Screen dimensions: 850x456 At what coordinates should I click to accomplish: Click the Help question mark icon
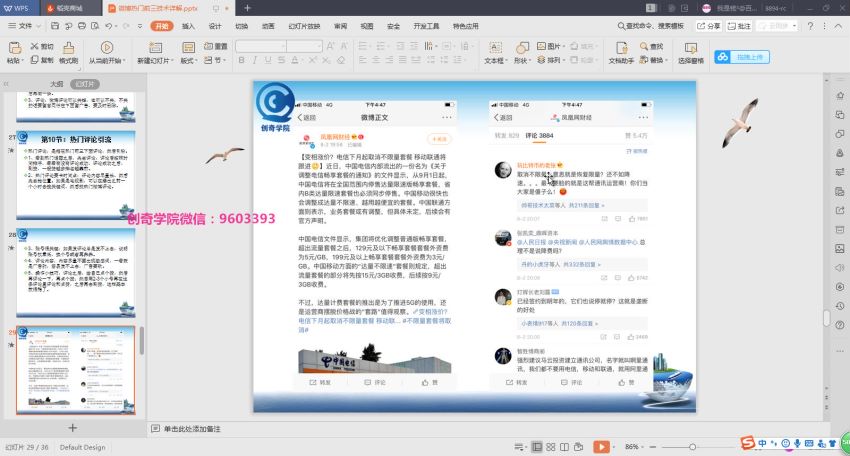coord(810,26)
